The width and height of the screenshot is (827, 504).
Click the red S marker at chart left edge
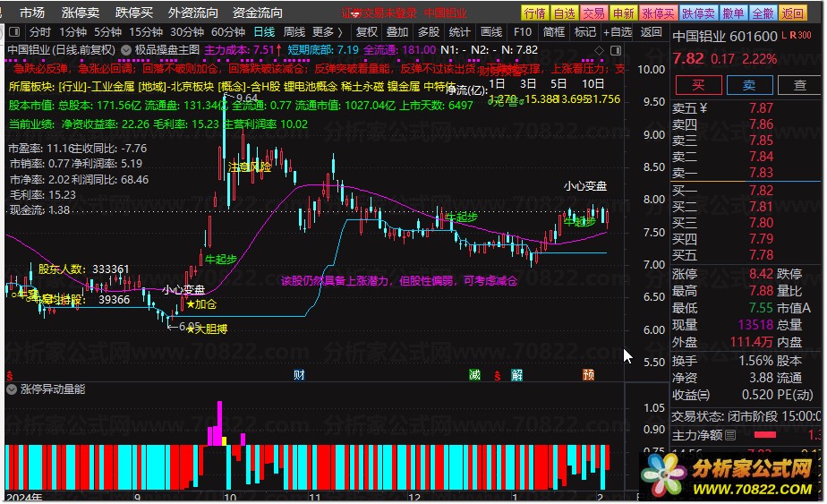point(9,376)
